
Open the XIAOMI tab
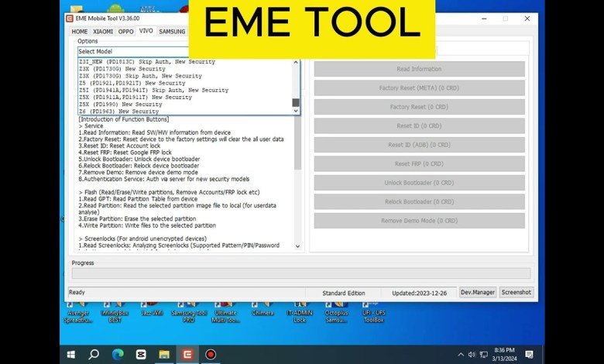(x=103, y=32)
